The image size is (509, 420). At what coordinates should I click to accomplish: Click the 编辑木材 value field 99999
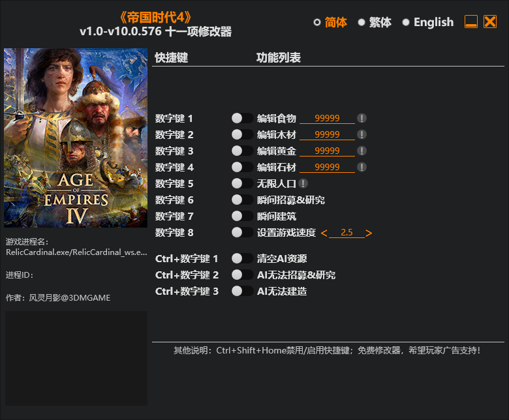click(327, 134)
